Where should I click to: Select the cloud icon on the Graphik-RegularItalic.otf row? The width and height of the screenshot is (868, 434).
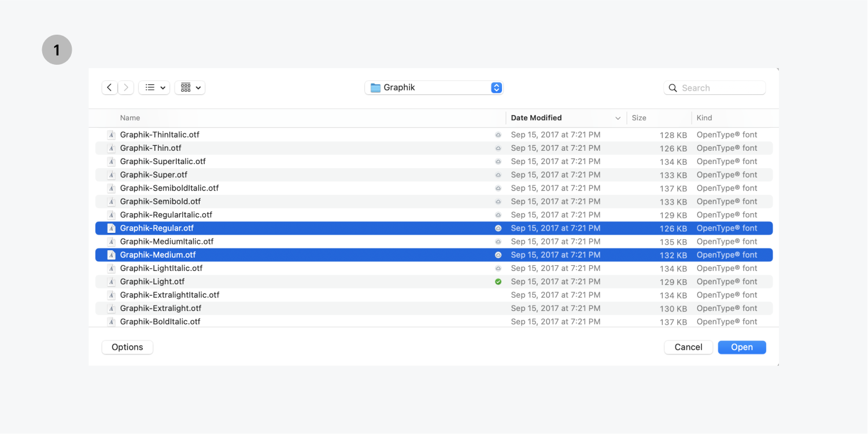click(x=498, y=214)
